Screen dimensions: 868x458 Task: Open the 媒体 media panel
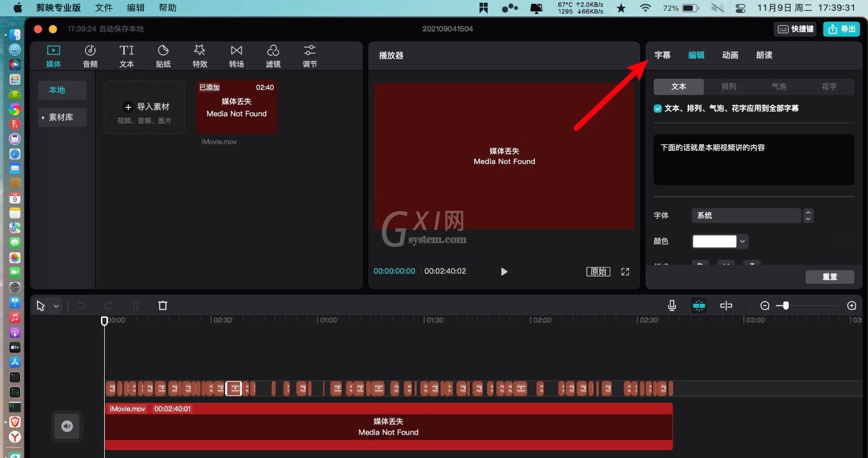[53, 56]
